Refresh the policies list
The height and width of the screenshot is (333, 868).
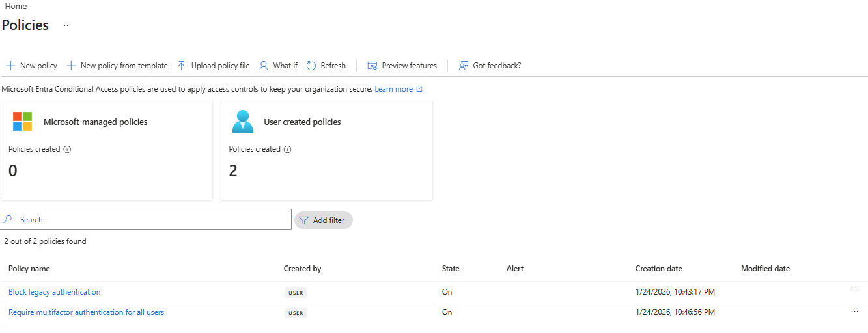click(x=326, y=66)
